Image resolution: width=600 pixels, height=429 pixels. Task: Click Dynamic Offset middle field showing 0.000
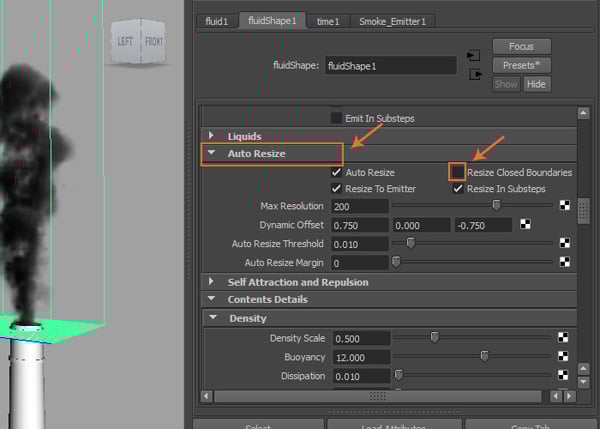point(421,225)
